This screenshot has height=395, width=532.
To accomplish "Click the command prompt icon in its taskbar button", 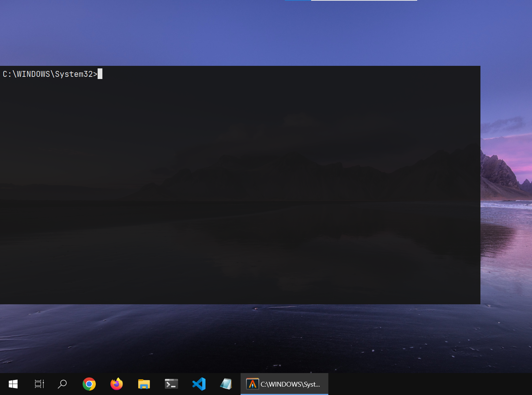I will point(253,384).
